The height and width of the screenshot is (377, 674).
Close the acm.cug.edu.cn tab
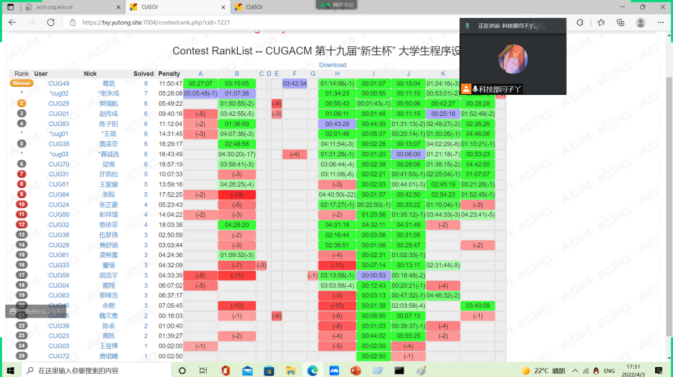coord(119,7)
